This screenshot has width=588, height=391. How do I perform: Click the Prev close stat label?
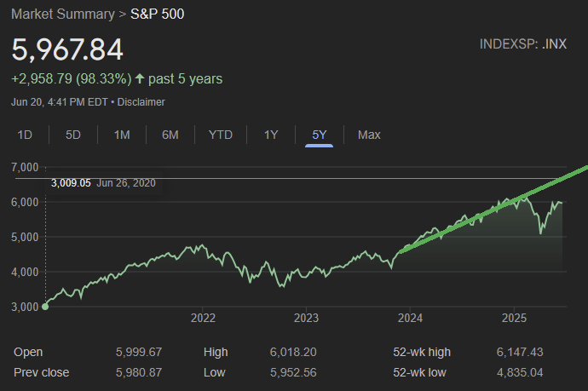41,372
